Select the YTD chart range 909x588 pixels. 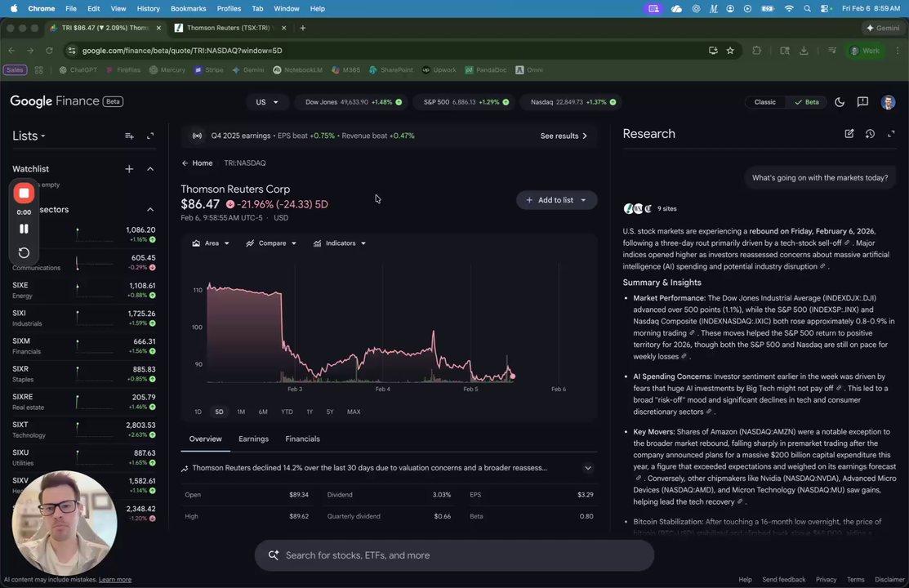point(287,412)
